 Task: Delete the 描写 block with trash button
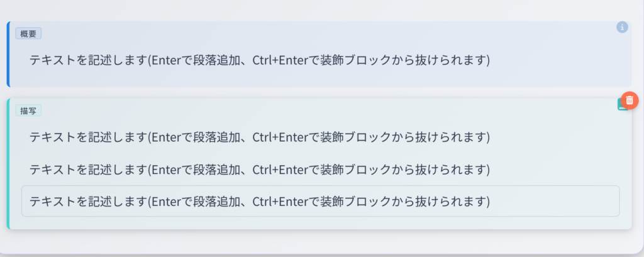tap(630, 100)
